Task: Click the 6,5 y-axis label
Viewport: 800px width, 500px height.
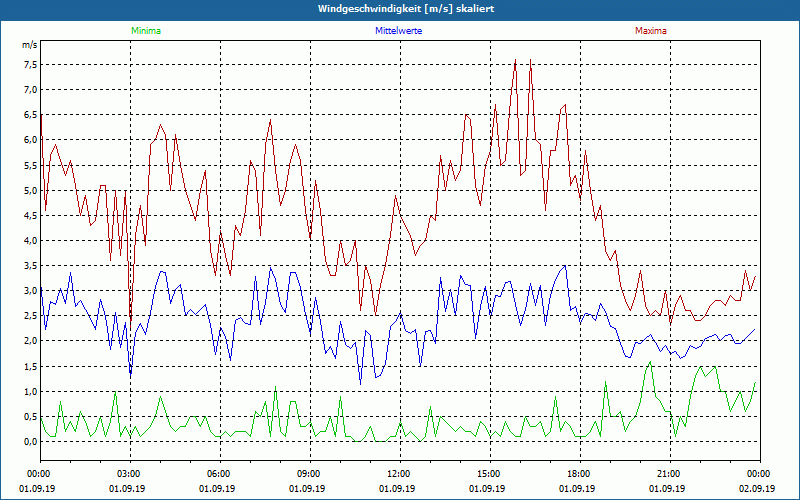Action: point(30,115)
